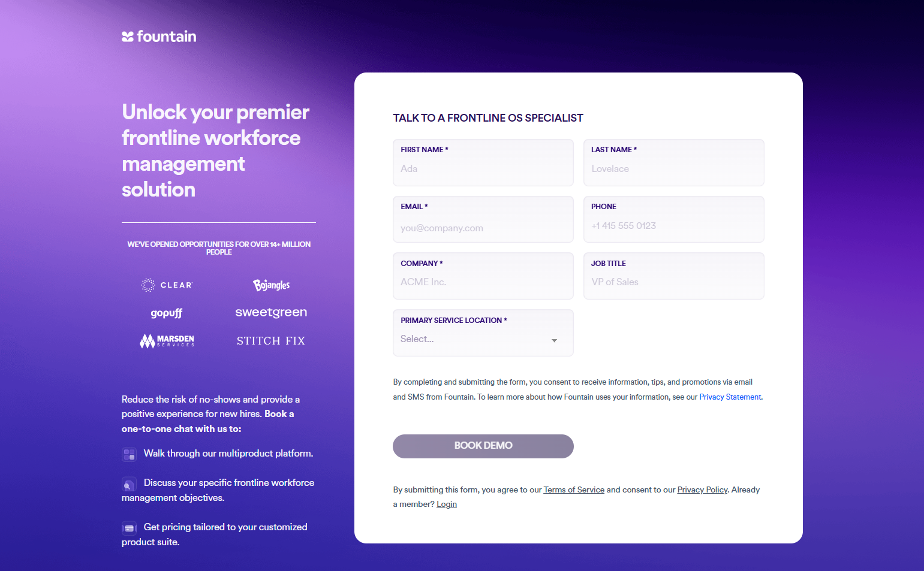
Task: Select the Phone number field
Action: click(x=673, y=226)
